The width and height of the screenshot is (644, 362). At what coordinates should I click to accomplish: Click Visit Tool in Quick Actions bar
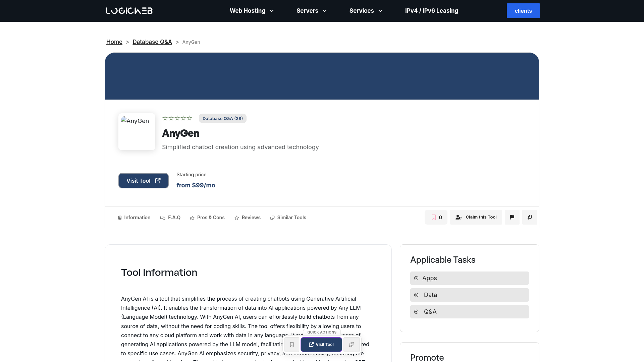[x=321, y=345]
